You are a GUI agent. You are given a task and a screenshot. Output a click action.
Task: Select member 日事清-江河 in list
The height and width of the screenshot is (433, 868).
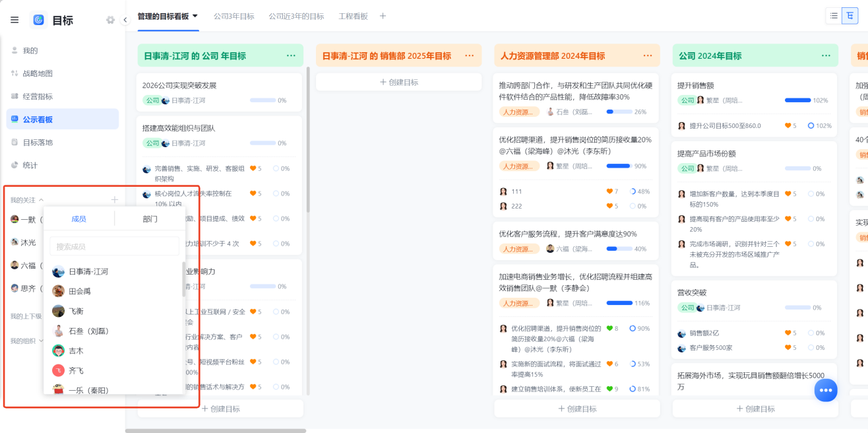click(113, 271)
